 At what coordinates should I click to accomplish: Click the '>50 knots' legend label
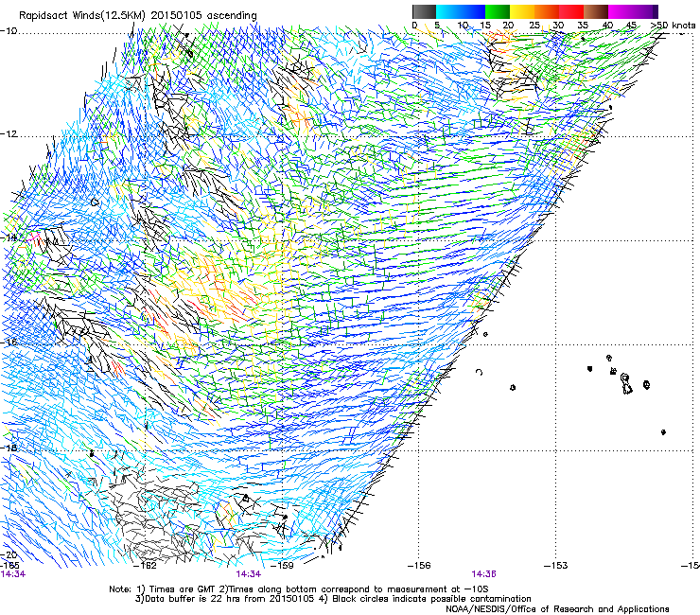pyautogui.click(x=673, y=25)
